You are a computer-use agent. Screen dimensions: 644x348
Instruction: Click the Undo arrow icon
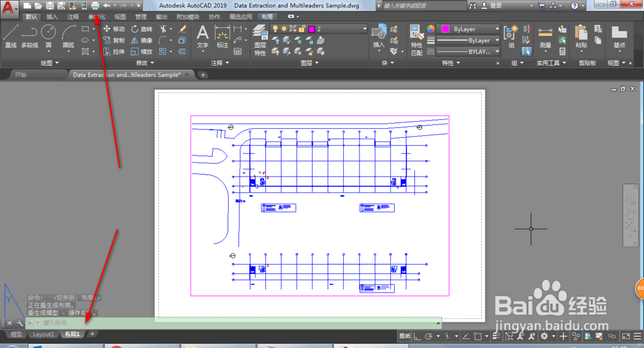(107, 5)
